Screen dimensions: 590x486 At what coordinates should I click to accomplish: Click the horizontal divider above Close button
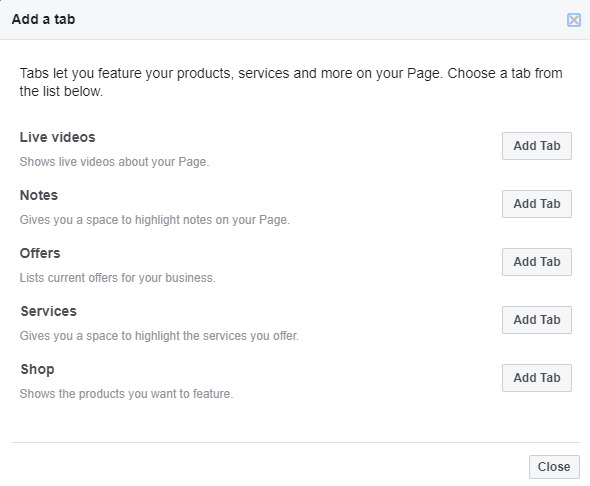tap(296, 442)
